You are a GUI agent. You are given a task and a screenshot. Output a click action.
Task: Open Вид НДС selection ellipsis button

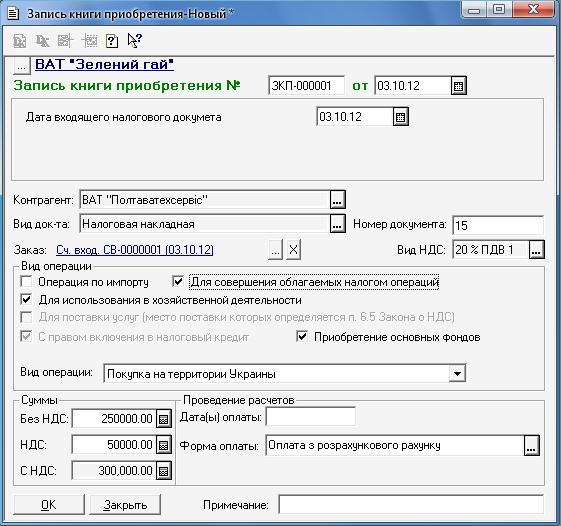coord(536,249)
